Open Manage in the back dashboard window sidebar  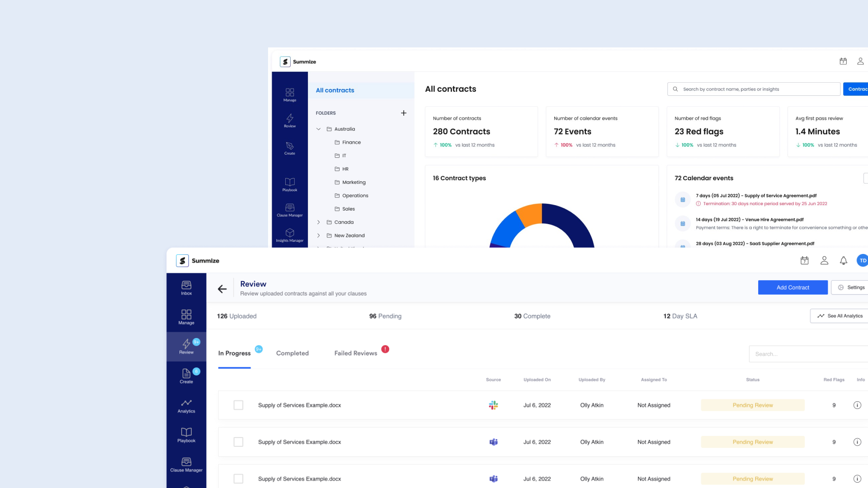tap(290, 95)
